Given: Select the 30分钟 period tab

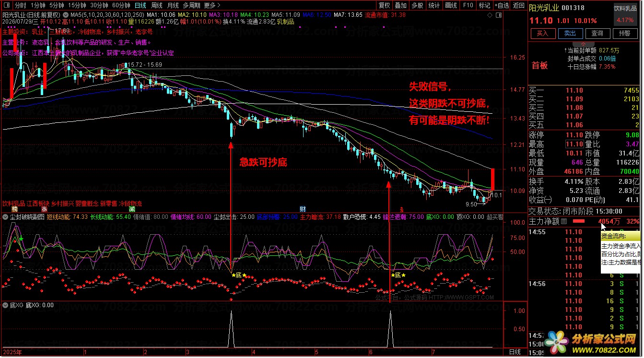Looking at the screenshot, I should click(x=99, y=5).
